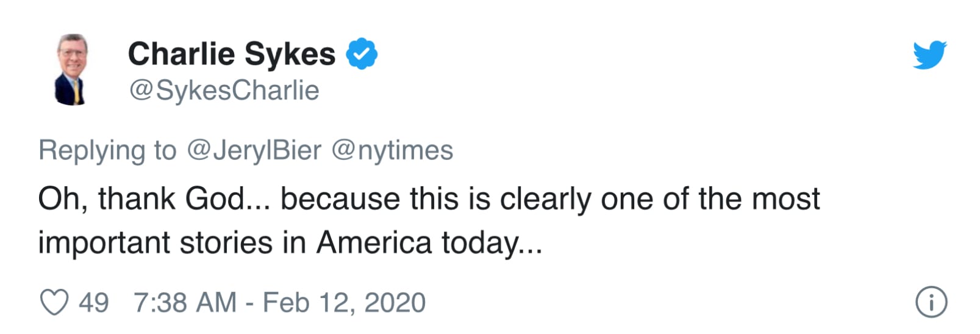This screenshot has height=334, width=980.
Task: Select the Feb 12, 2020 date
Action: [344, 303]
